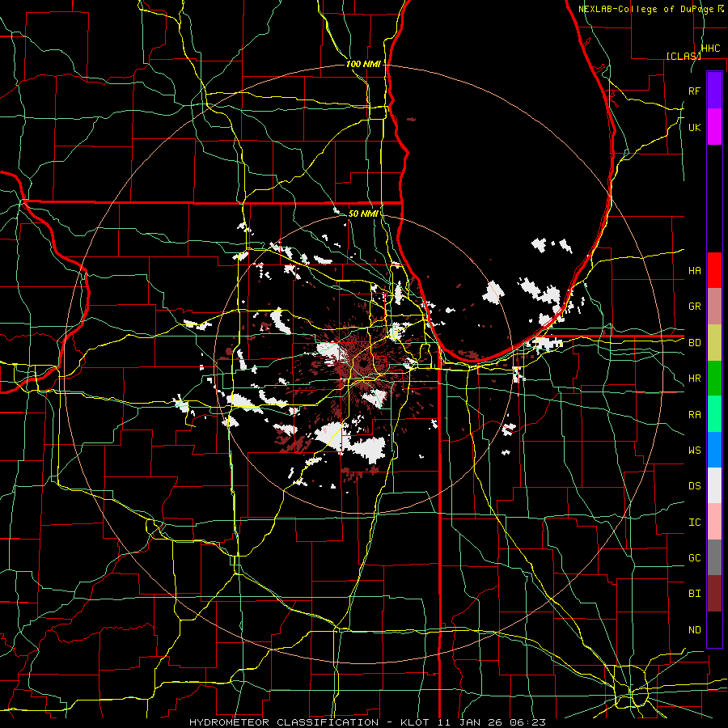The image size is (728, 728).
Task: Select the BD olive-yellow legend swatch
Action: 714,343
